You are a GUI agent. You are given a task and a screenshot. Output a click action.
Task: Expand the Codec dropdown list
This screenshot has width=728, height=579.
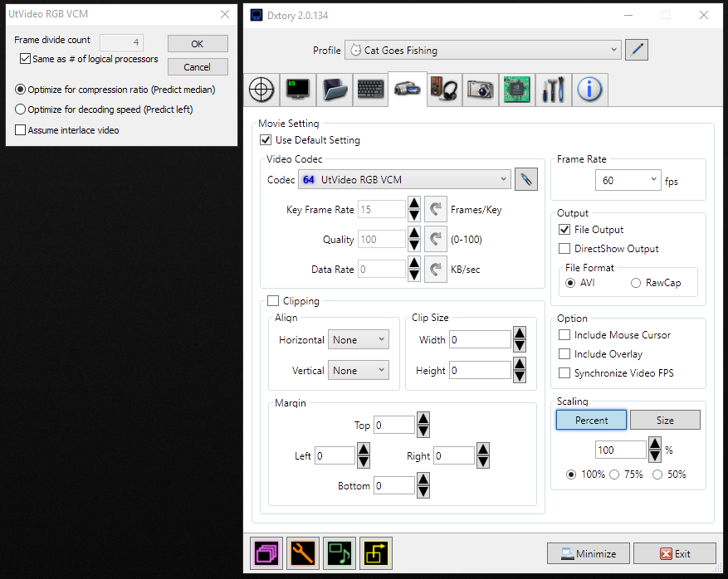point(404,179)
